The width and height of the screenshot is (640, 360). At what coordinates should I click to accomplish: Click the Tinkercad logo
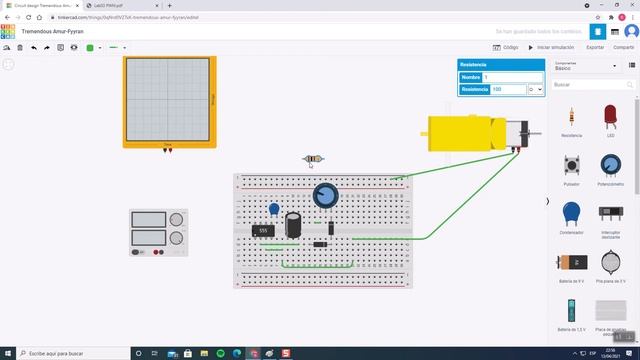[x=8, y=31]
